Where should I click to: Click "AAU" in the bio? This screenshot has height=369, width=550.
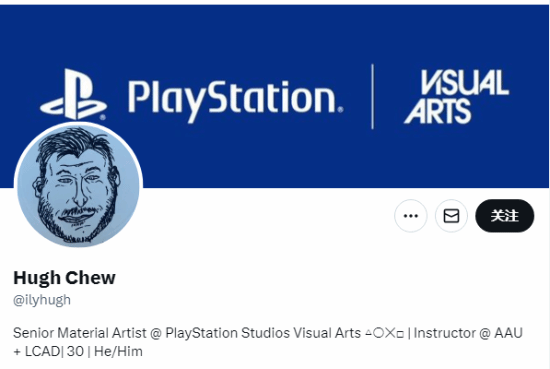pyautogui.click(x=508, y=333)
